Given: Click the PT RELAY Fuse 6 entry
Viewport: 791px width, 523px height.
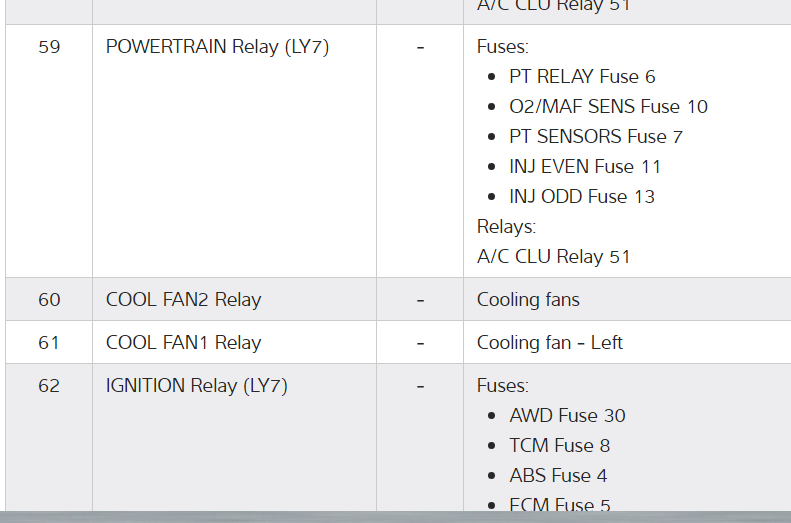Looking at the screenshot, I should 582,77.
